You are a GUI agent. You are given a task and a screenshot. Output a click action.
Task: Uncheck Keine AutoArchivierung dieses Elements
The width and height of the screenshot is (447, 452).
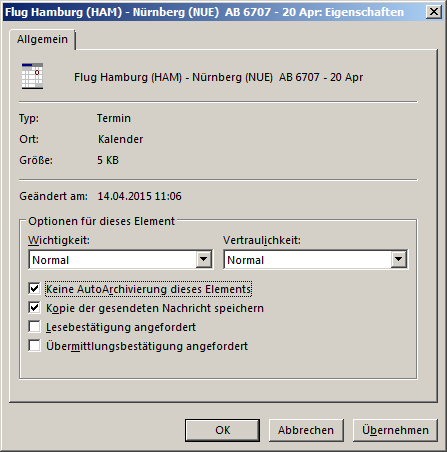(34, 289)
